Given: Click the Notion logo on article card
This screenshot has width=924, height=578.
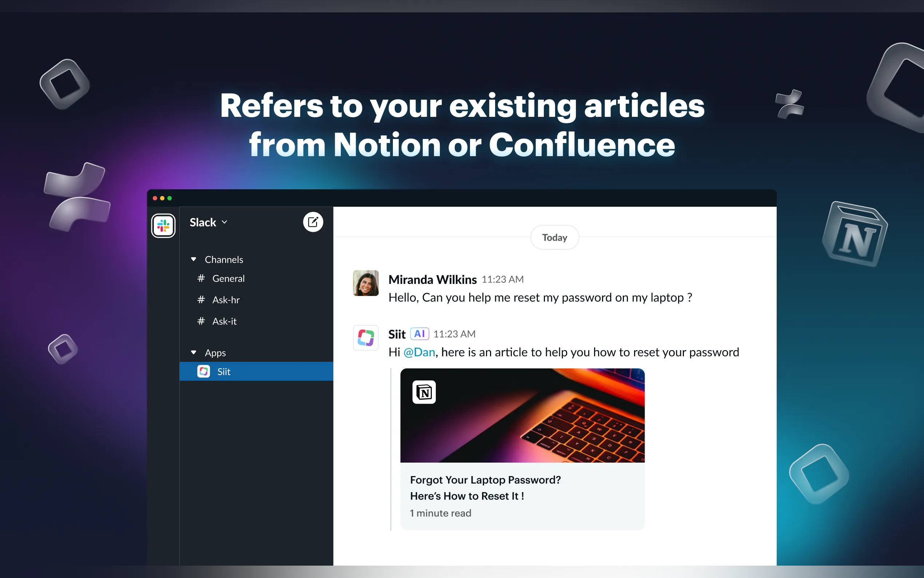Looking at the screenshot, I should click(x=424, y=392).
